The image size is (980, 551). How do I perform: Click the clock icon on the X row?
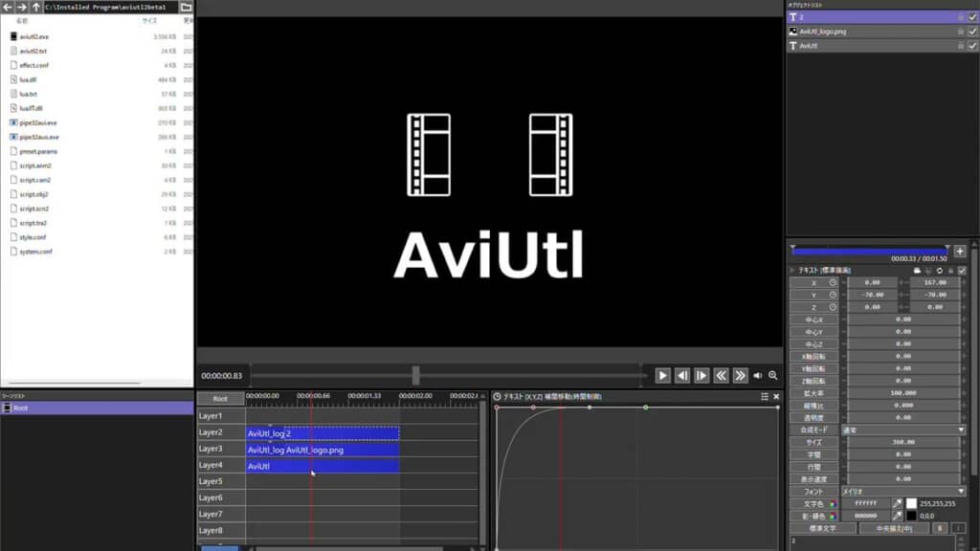coord(833,282)
